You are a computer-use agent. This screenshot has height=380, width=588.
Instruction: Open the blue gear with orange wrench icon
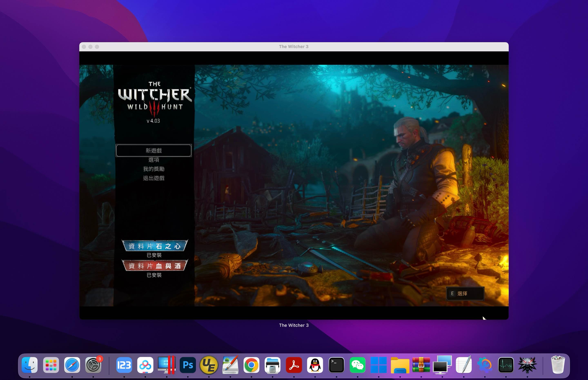click(x=485, y=365)
